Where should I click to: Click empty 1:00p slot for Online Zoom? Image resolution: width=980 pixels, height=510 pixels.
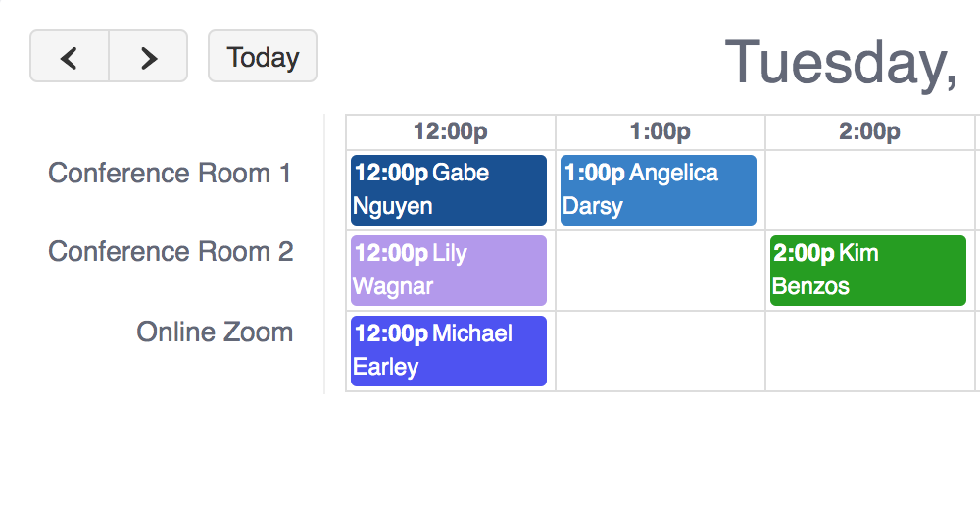coord(661,351)
